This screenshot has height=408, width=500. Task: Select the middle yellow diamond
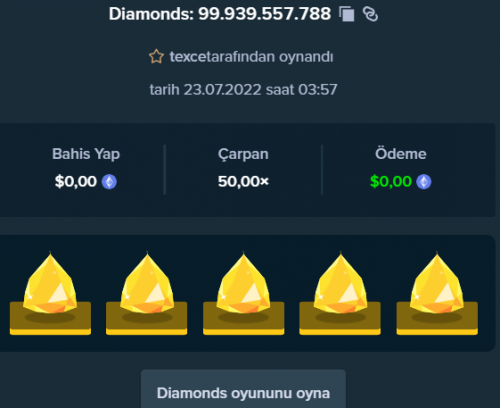click(x=244, y=293)
